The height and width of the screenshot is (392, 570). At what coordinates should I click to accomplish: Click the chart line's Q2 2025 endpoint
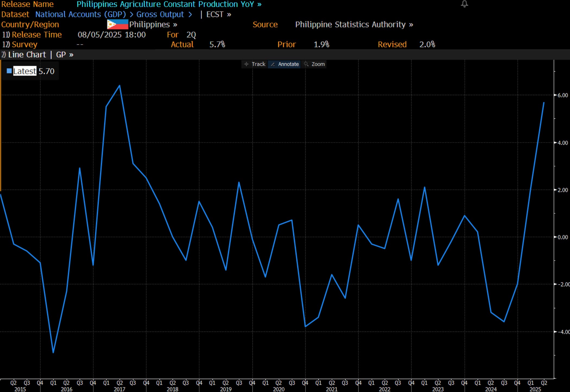click(544, 103)
